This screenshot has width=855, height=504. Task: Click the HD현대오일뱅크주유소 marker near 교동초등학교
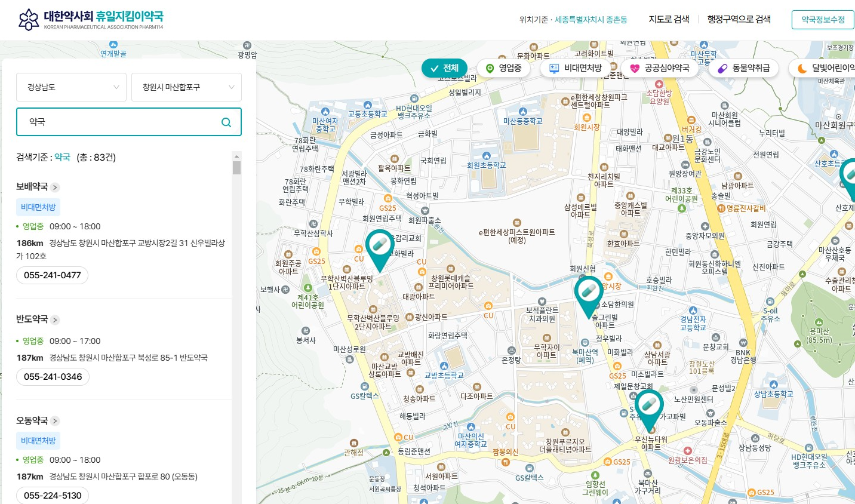414,99
